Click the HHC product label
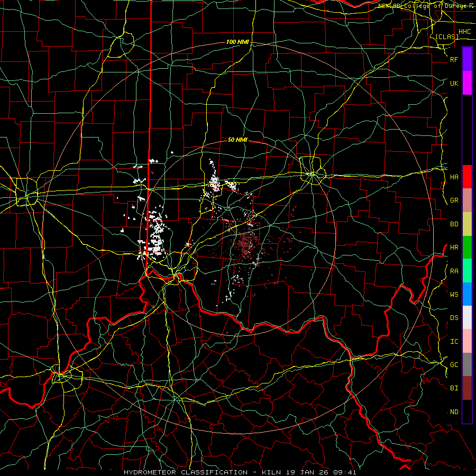Screen dimensions: 476x476 point(464,32)
